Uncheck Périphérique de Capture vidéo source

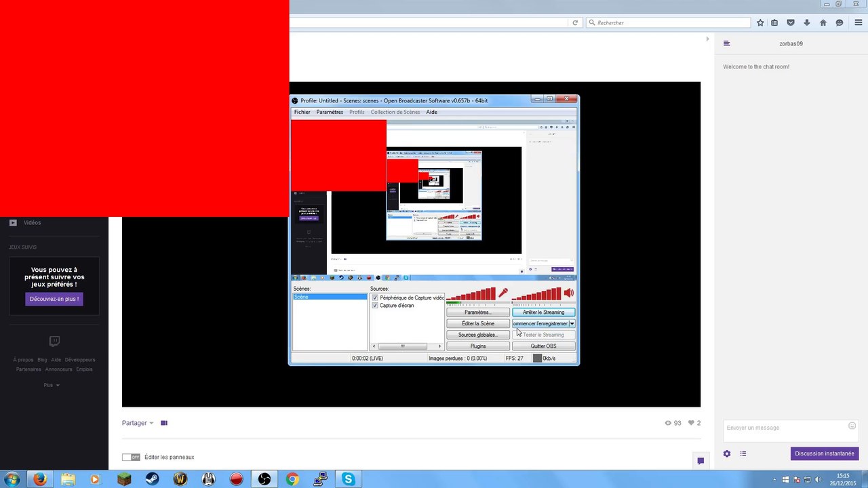tap(375, 298)
